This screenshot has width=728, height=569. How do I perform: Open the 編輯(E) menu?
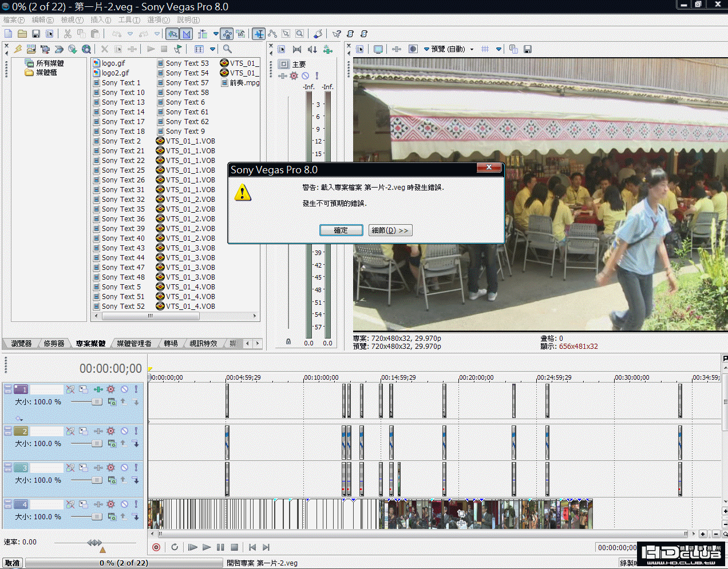coord(43,20)
